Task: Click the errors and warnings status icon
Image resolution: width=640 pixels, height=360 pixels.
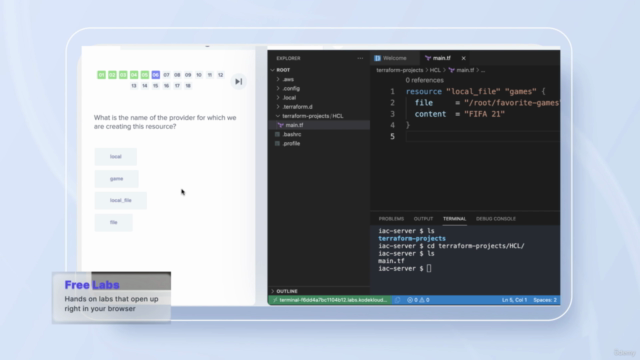Action: 418,300
